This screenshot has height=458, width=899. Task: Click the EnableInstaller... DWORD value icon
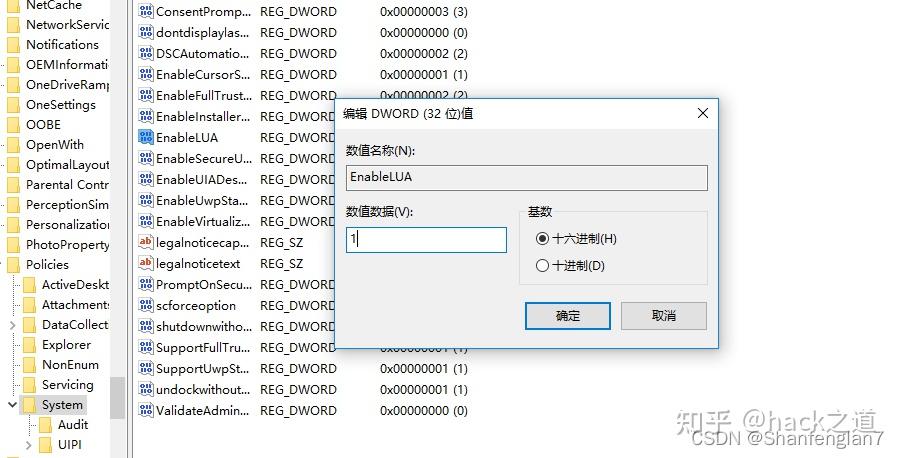coord(146,116)
